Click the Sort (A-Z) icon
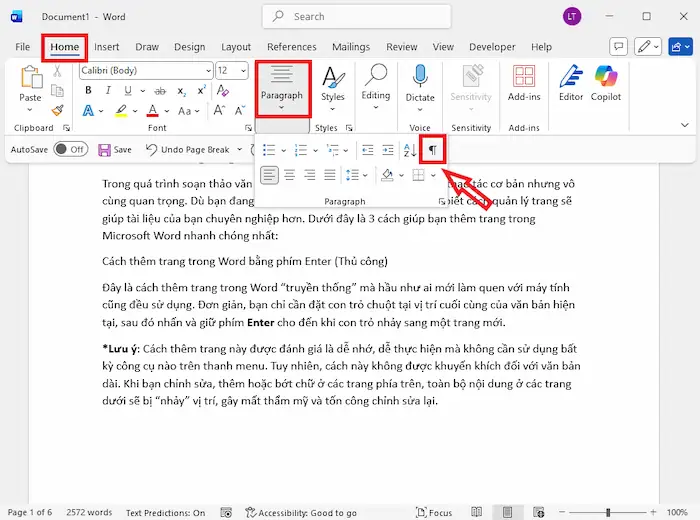Viewport: 700px width, 520px height. click(x=410, y=150)
